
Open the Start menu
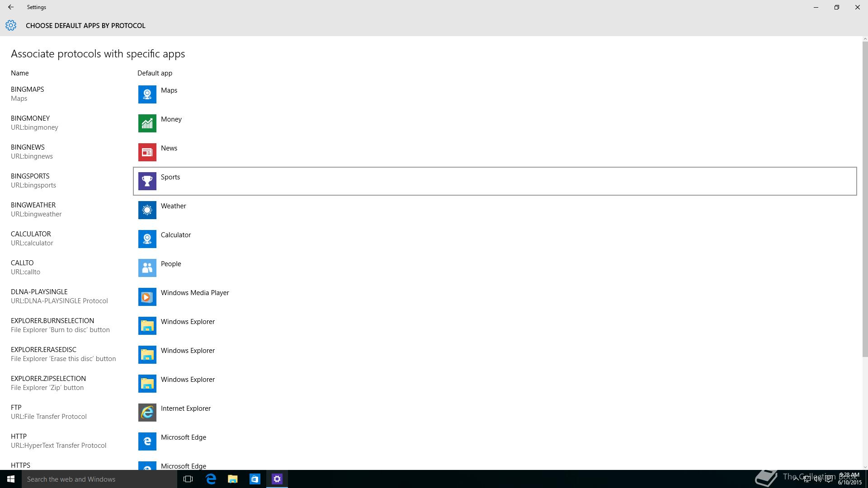point(11,479)
